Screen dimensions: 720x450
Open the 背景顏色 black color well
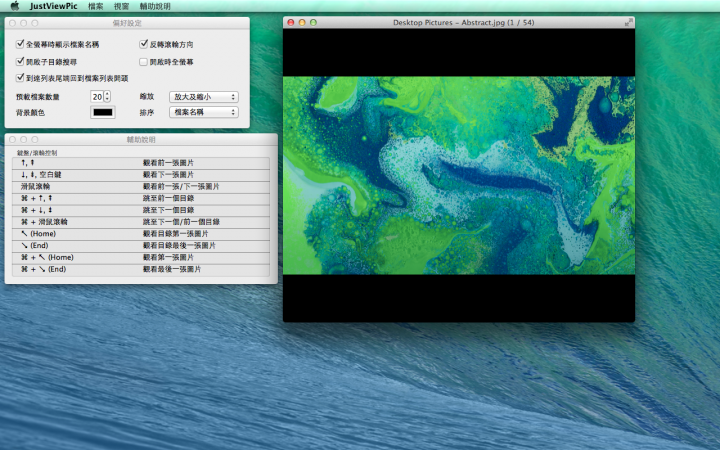pyautogui.click(x=102, y=112)
